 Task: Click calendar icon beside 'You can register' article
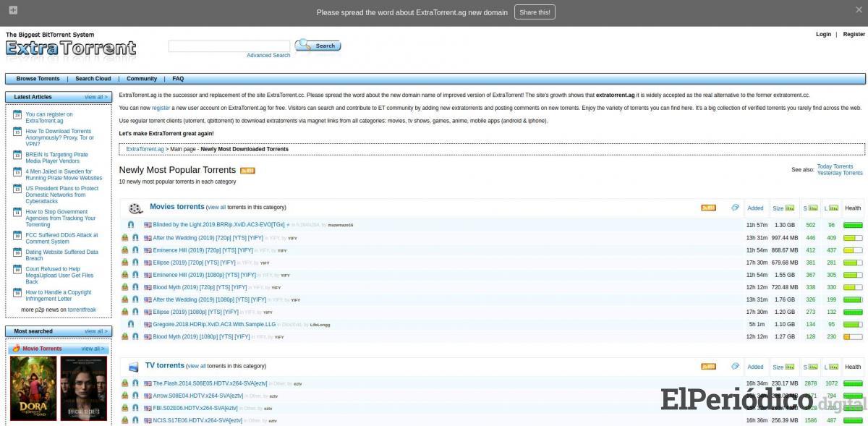coord(17,115)
